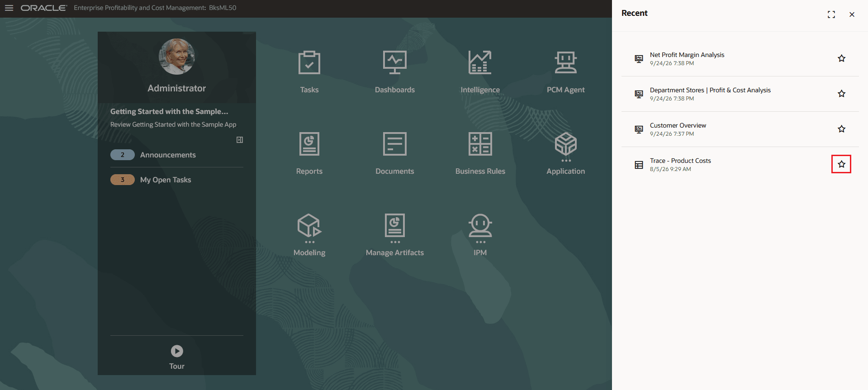Play the Tour video
The height and width of the screenshot is (390, 868).
click(x=177, y=351)
